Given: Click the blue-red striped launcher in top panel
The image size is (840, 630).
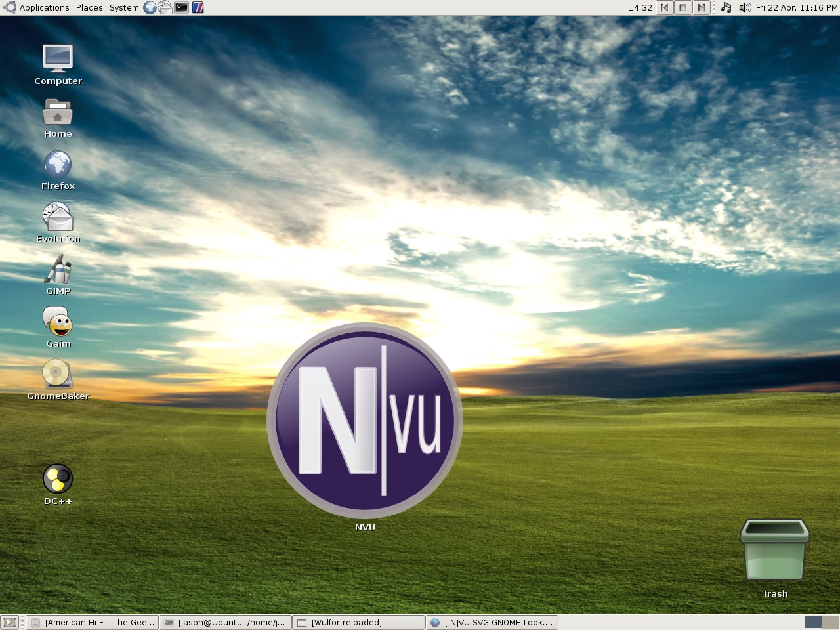Looking at the screenshot, I should (x=198, y=8).
